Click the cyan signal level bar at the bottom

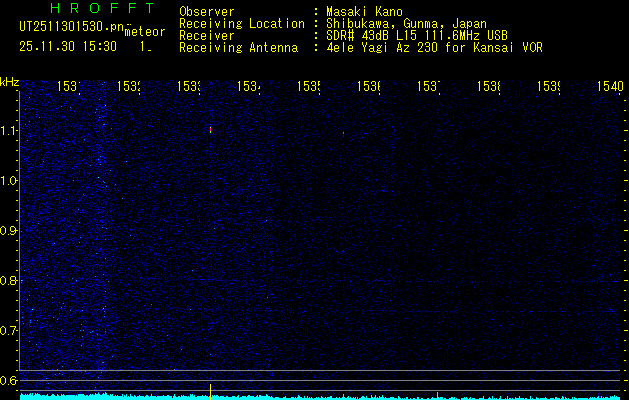pos(321,396)
